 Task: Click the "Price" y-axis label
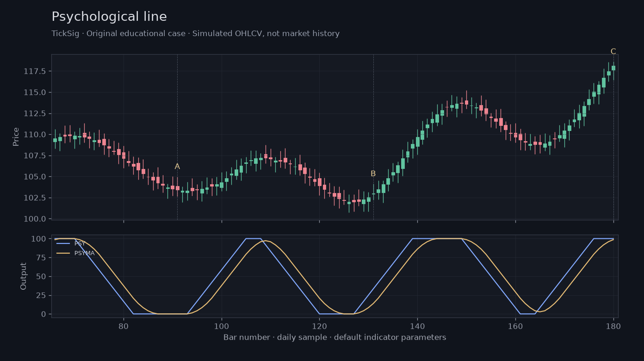pos(16,137)
